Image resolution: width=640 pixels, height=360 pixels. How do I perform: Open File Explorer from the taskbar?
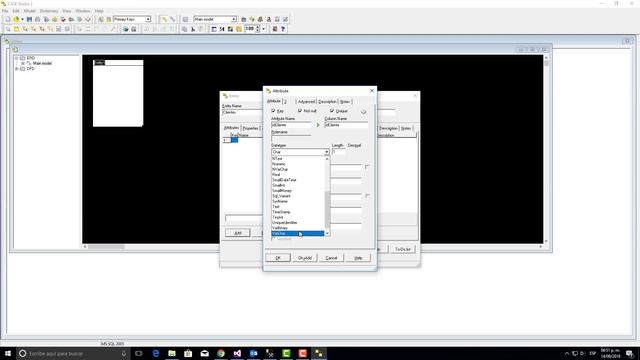[x=172, y=353]
